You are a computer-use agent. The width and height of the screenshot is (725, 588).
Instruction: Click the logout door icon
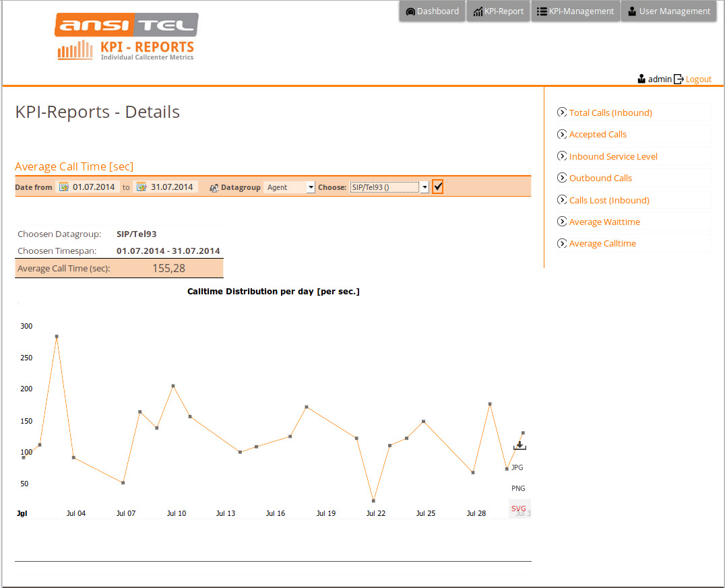click(679, 79)
